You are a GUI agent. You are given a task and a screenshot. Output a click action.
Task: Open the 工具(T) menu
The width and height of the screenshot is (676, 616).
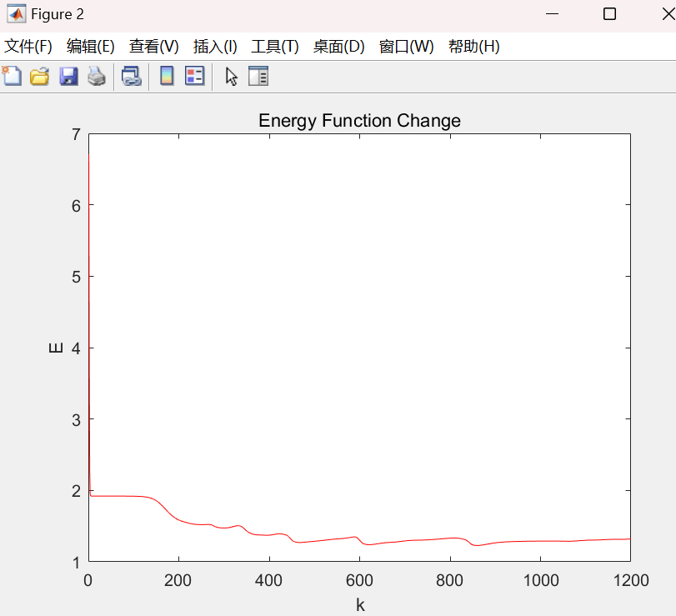[x=274, y=47]
